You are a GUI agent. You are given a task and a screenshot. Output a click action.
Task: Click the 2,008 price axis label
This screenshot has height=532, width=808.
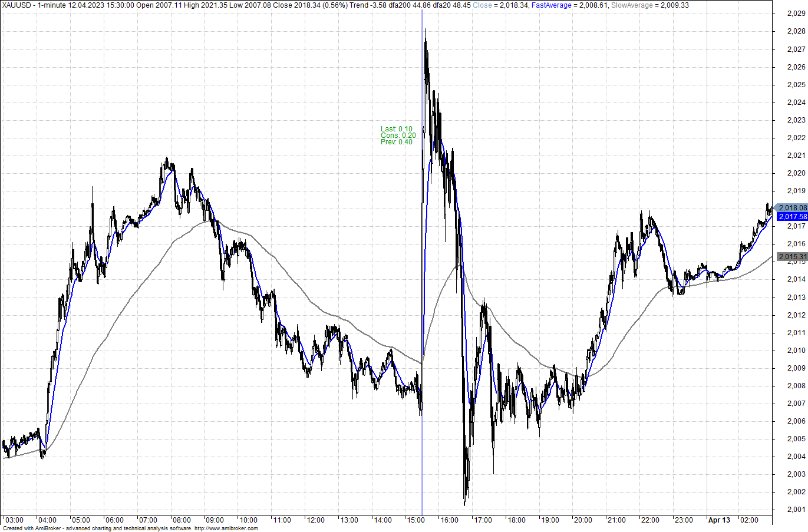[x=796, y=386]
